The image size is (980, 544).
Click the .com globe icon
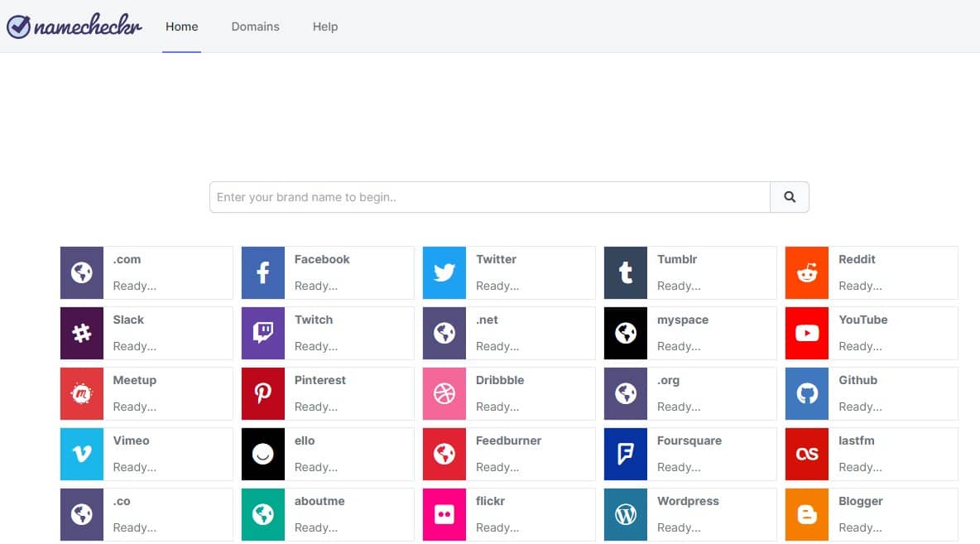click(82, 272)
